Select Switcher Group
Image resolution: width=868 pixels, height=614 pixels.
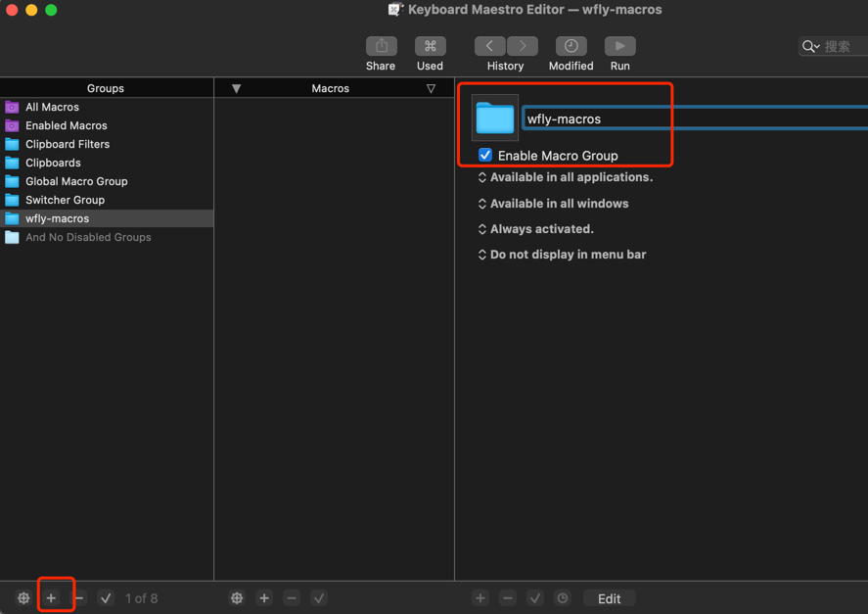click(107, 200)
